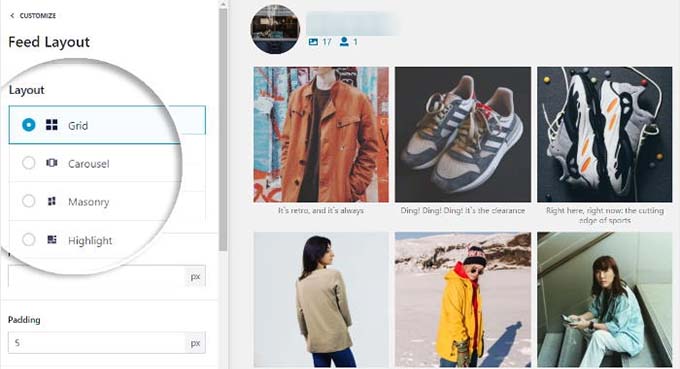Click the sidebar vertical scrollbar
The width and height of the screenshot is (680, 369).
(x=223, y=130)
